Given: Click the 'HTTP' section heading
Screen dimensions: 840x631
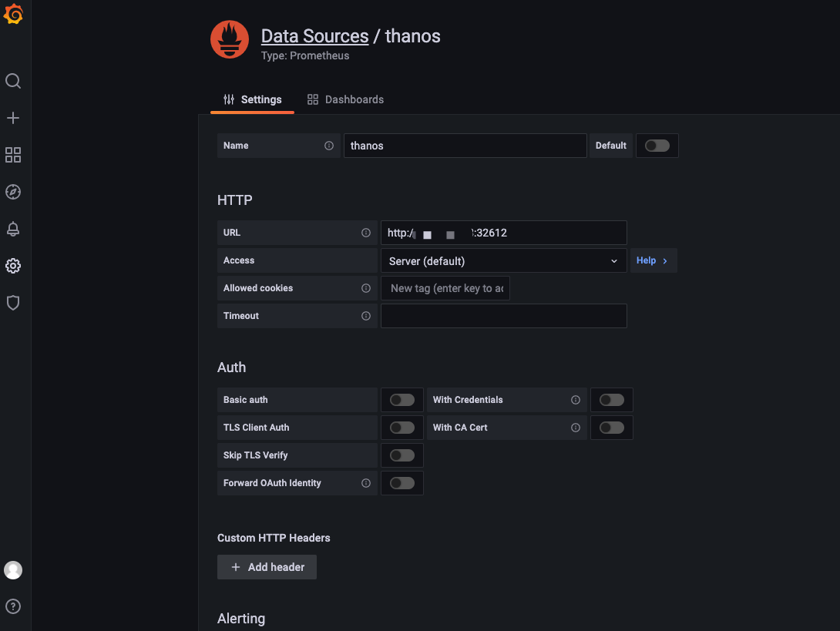Looking at the screenshot, I should [x=234, y=200].
